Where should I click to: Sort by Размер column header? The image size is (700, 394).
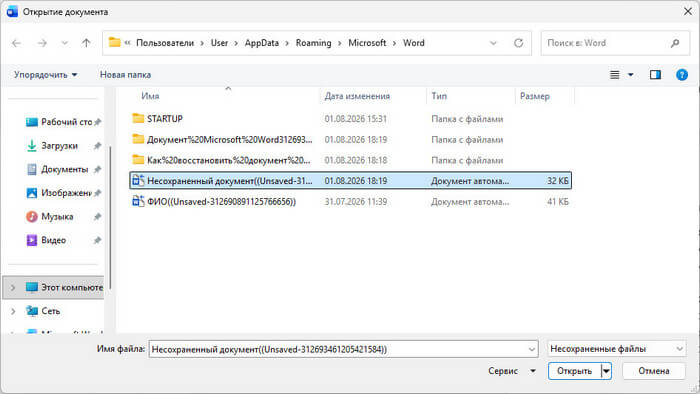tap(534, 96)
